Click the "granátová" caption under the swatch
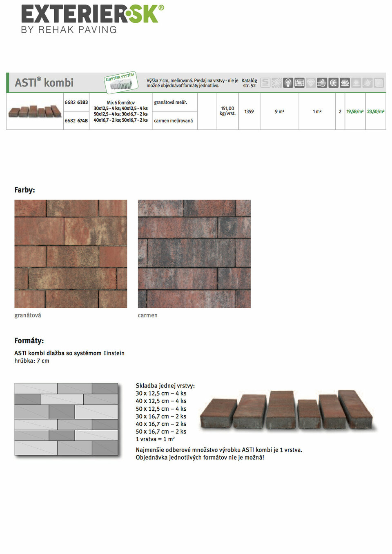The width and height of the screenshot is (392, 554). (x=28, y=315)
